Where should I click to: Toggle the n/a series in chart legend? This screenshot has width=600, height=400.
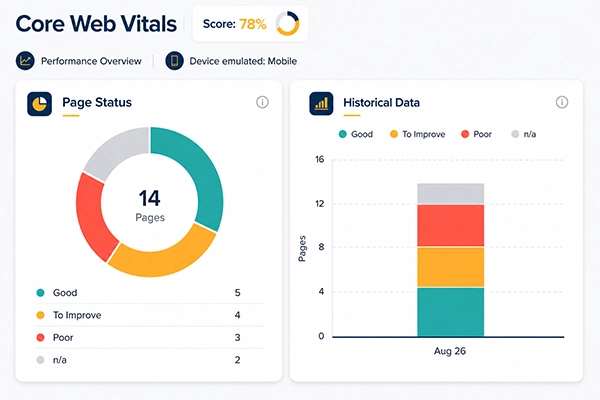tap(524, 134)
